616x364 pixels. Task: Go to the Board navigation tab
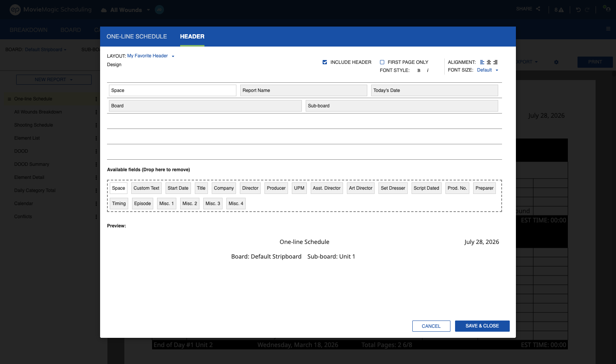pyautogui.click(x=71, y=30)
